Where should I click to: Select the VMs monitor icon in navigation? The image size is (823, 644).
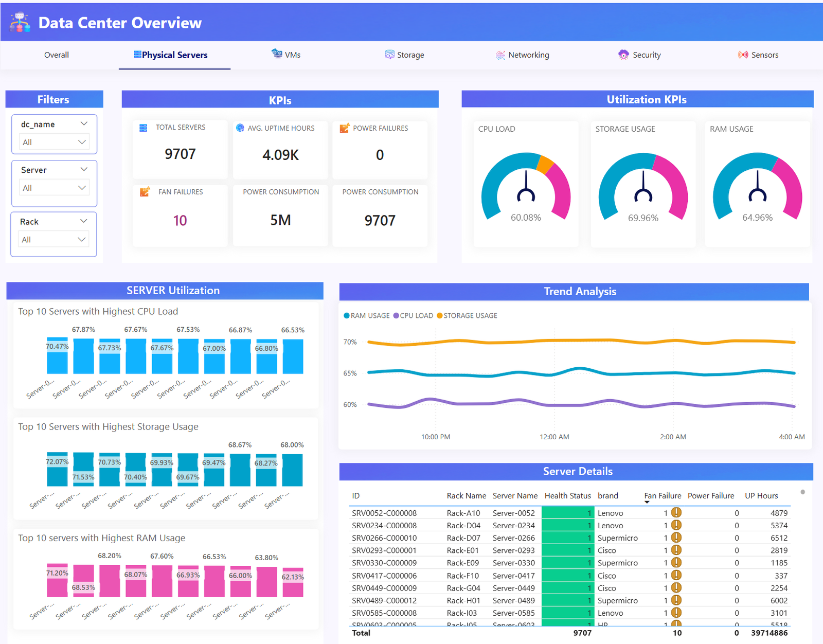(x=276, y=54)
